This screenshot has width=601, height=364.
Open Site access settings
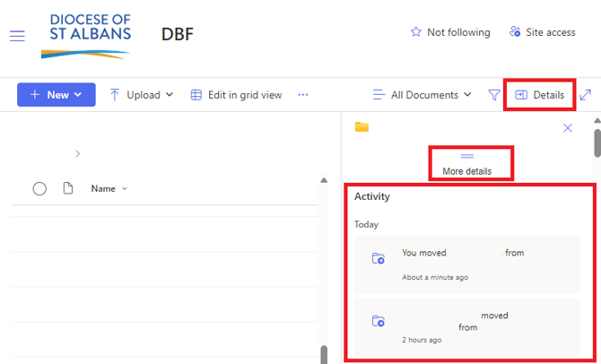click(x=542, y=32)
